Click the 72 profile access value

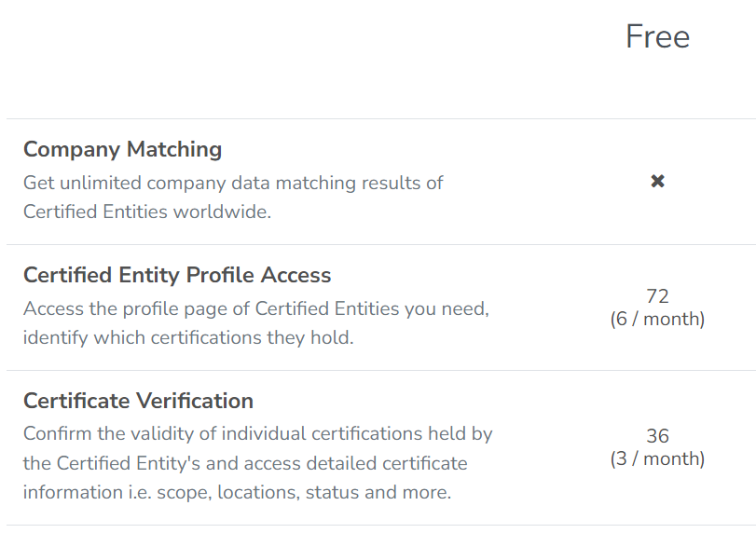click(x=657, y=296)
